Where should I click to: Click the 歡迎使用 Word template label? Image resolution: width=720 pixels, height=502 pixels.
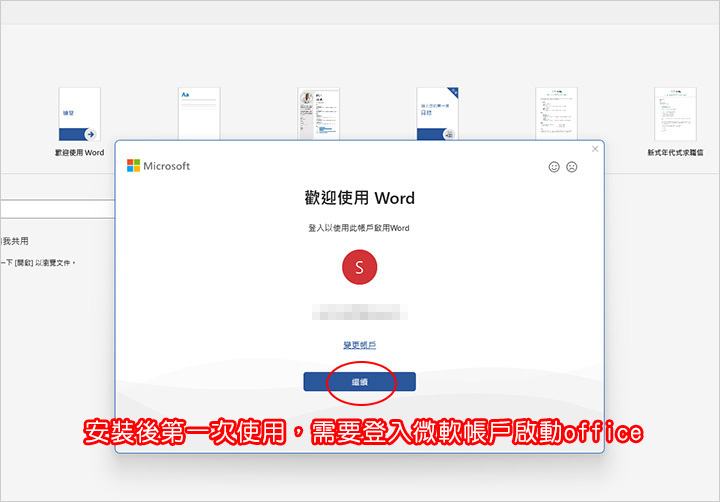click(x=79, y=152)
